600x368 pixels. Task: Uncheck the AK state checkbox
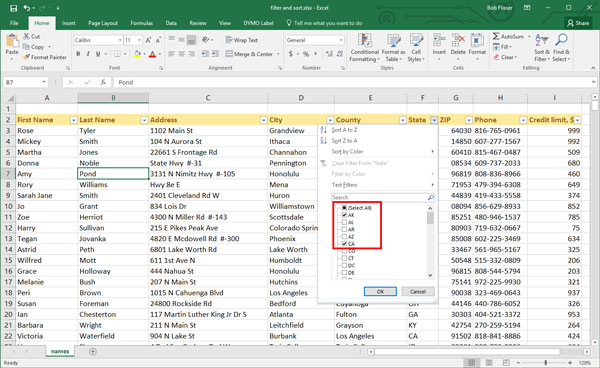tap(344, 215)
